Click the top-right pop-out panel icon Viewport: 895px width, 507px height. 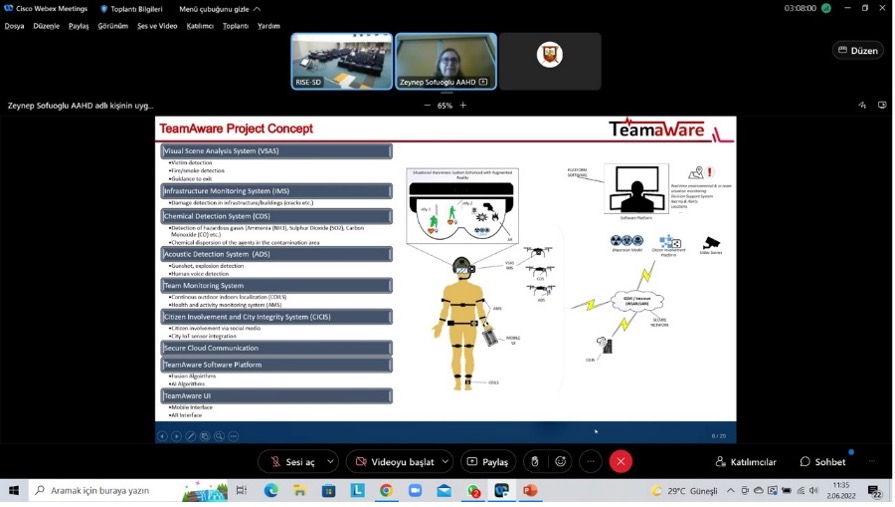click(882, 105)
